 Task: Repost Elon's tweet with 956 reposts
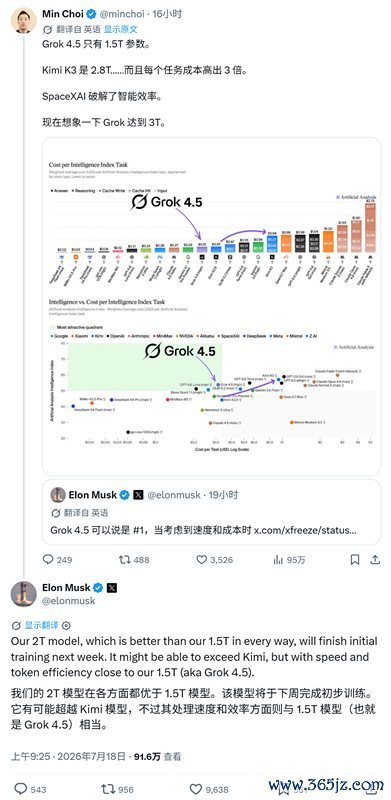(x=108, y=789)
